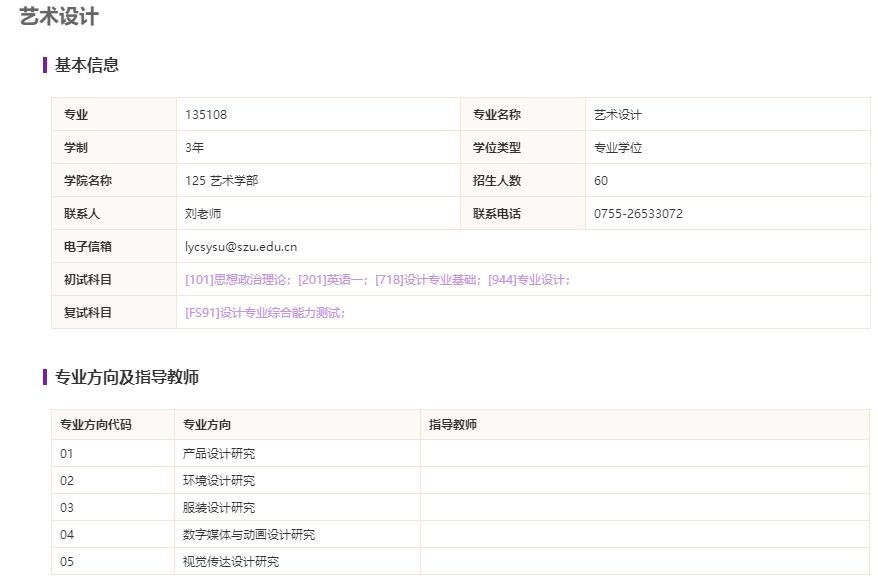
Task: Click the 基本信息 section heading
Action: [x=87, y=65]
